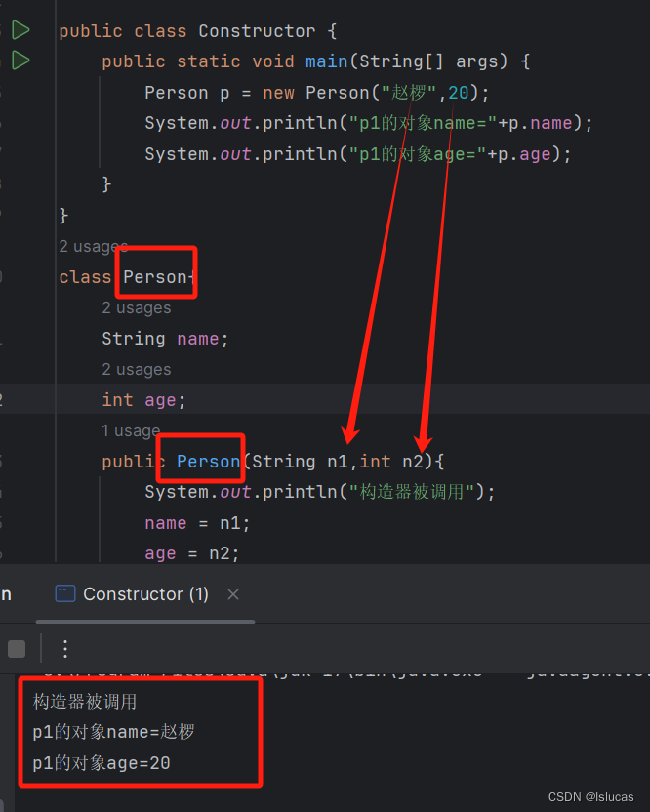Click the '1 usage' hint above Person constructor
The image size is (650, 812).
131,430
